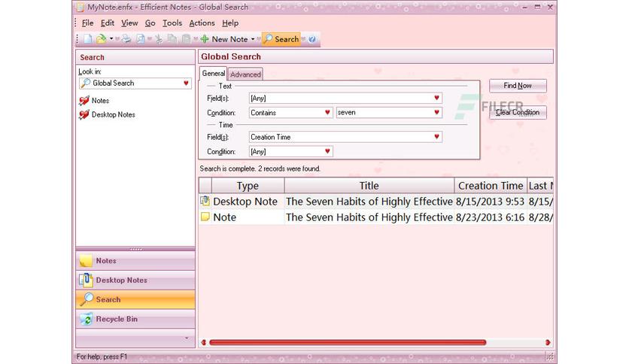Click the Title column header

point(369,186)
